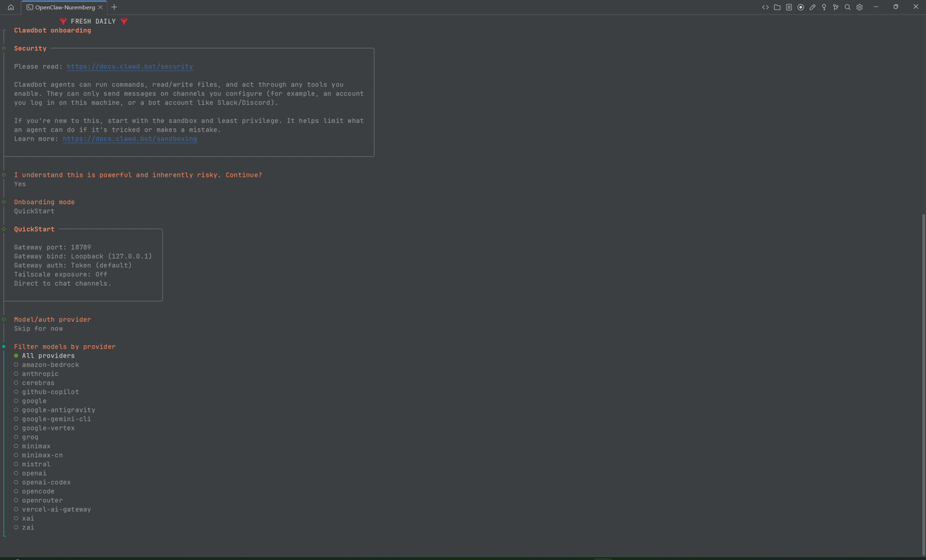Open the document panel icon in the toolbar
The width and height of the screenshot is (926, 560).
tap(789, 7)
